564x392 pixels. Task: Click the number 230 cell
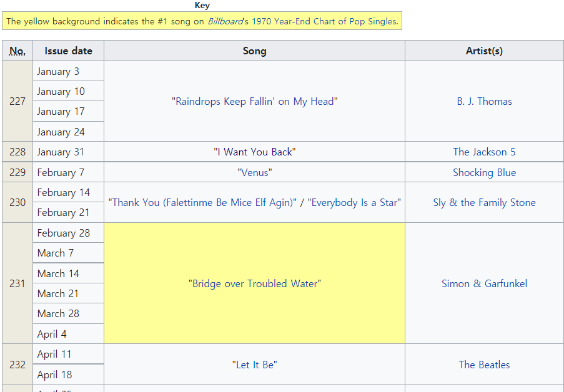(17, 202)
